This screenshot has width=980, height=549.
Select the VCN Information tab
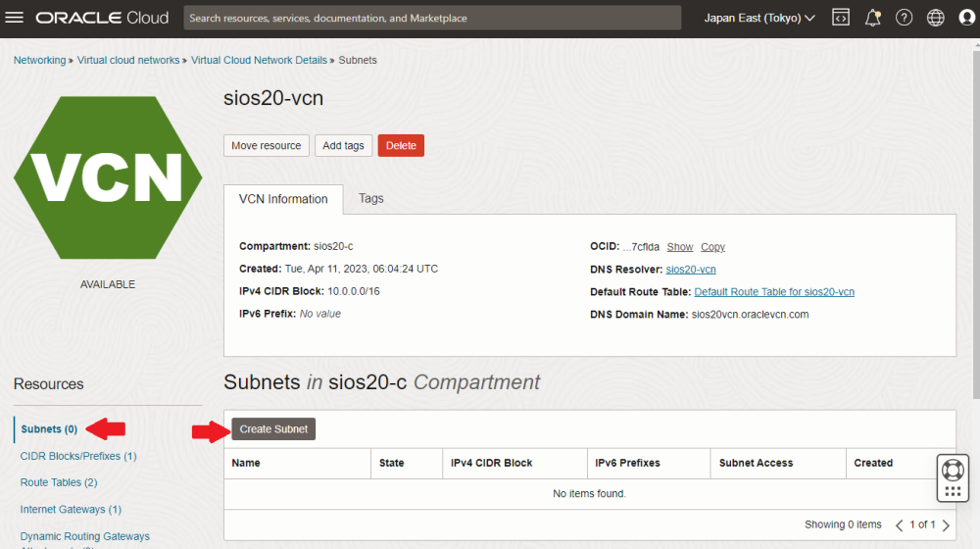tap(283, 199)
